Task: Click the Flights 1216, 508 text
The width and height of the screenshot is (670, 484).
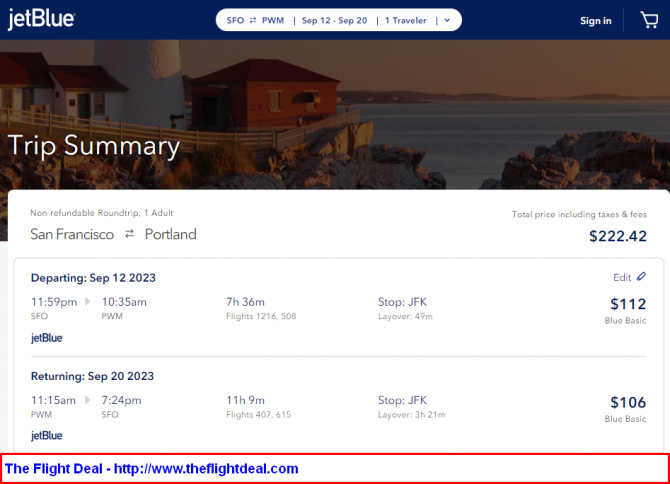Action: (x=261, y=316)
